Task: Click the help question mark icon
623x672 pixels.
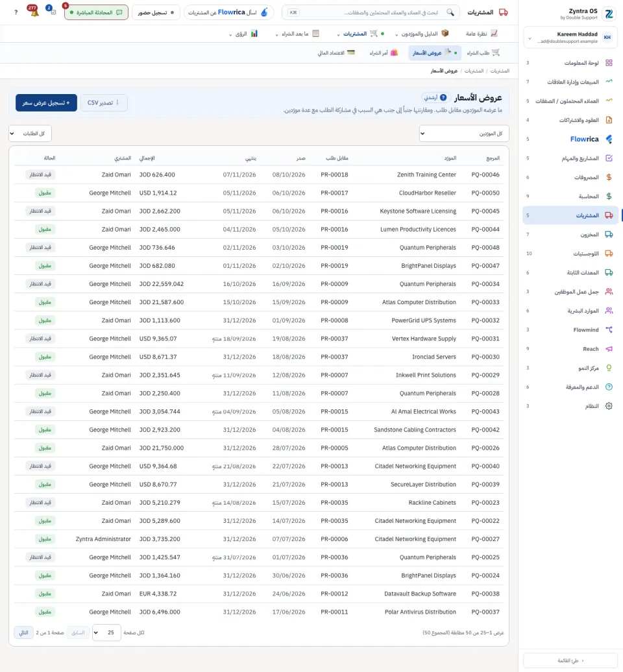Action: [x=16, y=12]
